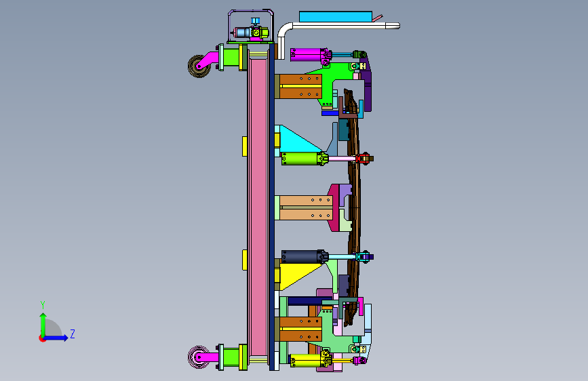The image size is (588, 381).
Task: Select the yellow cylinder at the bottom
Action: (x=309, y=361)
